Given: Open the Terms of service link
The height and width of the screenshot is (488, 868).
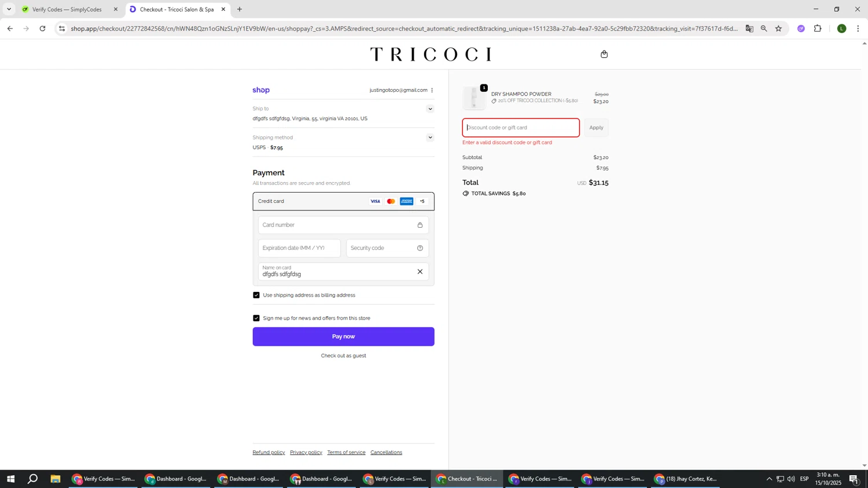Looking at the screenshot, I should coord(346,452).
